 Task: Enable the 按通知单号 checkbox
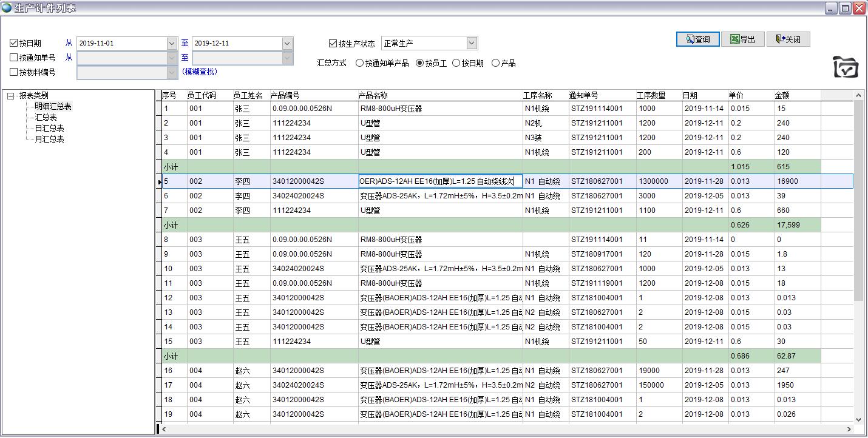14,58
